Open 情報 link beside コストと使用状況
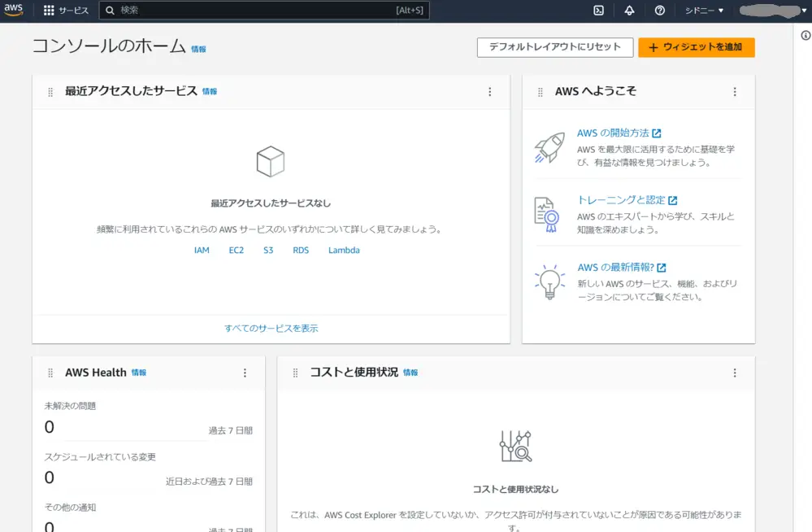812x532 pixels. click(x=410, y=373)
